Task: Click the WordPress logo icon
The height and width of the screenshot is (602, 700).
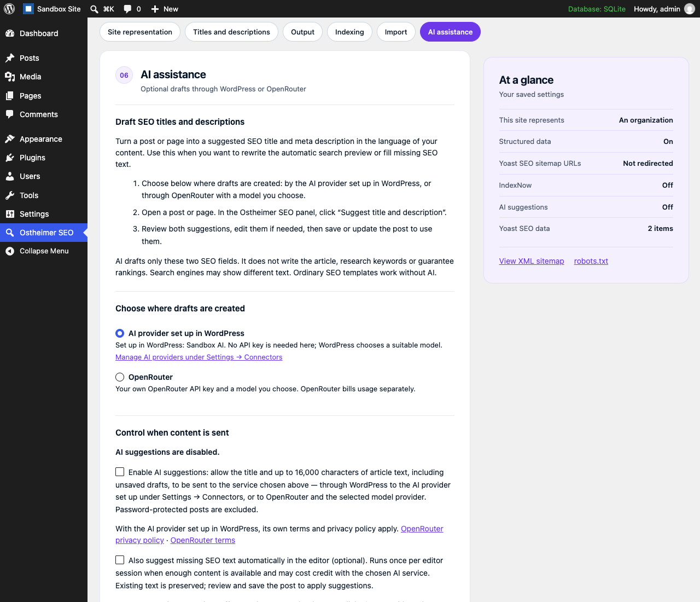Action: coord(9,9)
